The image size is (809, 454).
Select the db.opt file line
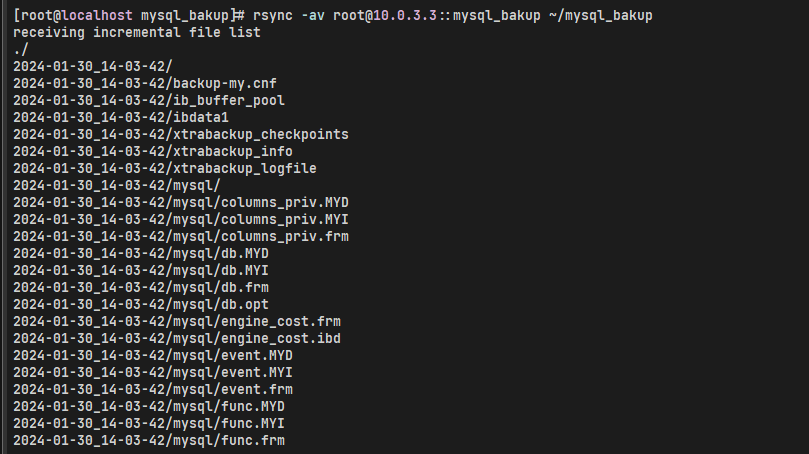point(141,304)
